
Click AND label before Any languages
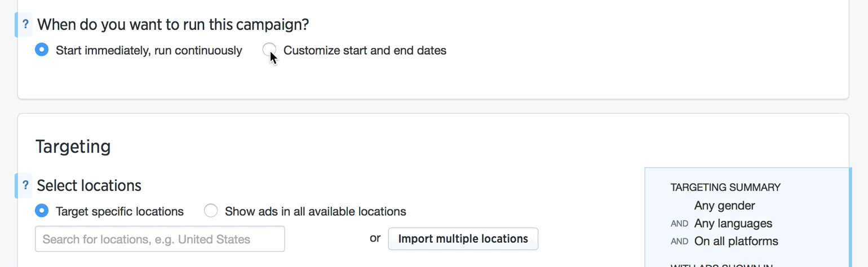click(680, 224)
